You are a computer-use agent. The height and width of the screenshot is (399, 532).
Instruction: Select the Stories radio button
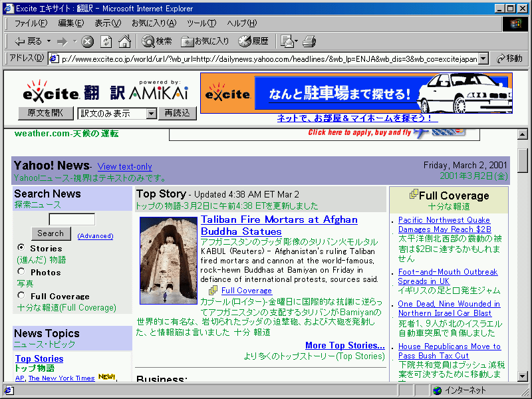pyautogui.click(x=21, y=247)
